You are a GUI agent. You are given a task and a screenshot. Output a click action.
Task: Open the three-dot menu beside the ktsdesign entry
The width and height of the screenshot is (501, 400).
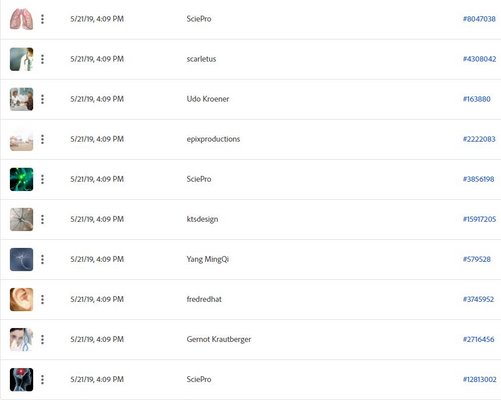[x=42, y=219]
